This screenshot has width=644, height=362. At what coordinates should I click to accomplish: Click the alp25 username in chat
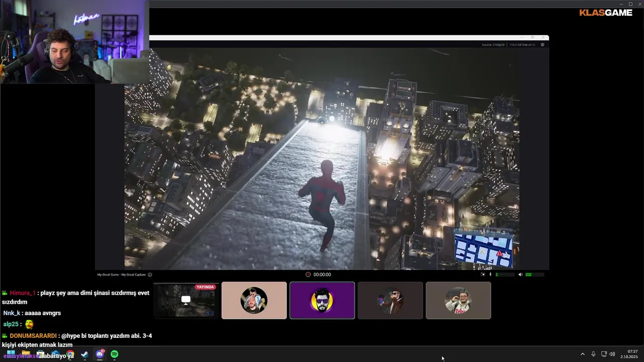click(x=11, y=324)
